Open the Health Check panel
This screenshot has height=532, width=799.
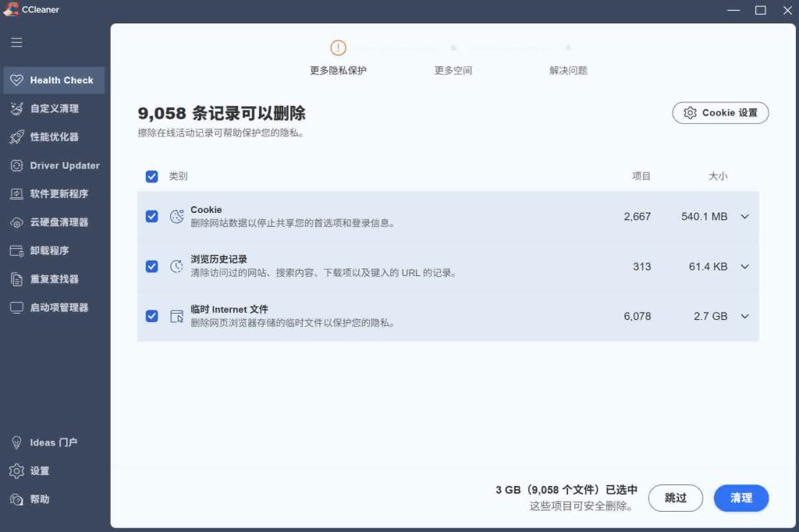pos(53,80)
